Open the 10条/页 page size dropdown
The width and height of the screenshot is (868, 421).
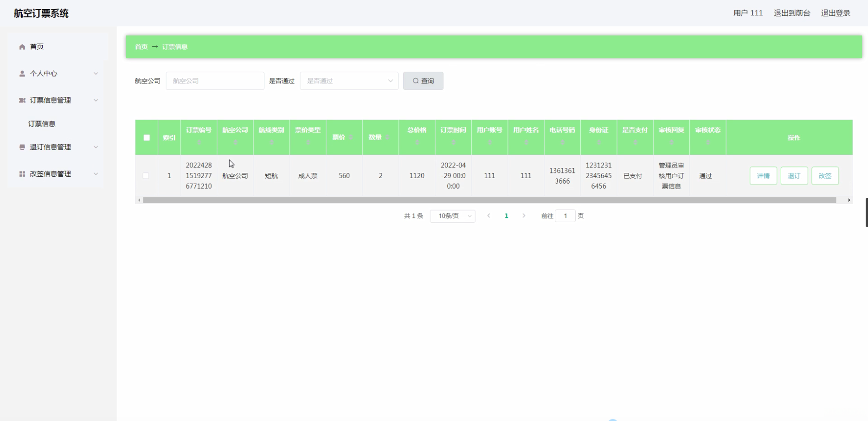tap(452, 216)
